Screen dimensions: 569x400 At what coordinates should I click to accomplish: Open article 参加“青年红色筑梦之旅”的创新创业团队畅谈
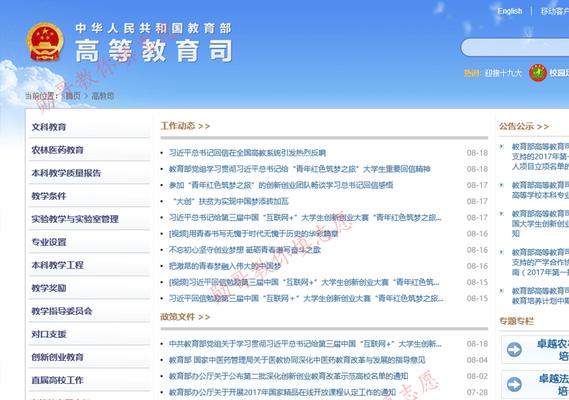tap(281, 185)
